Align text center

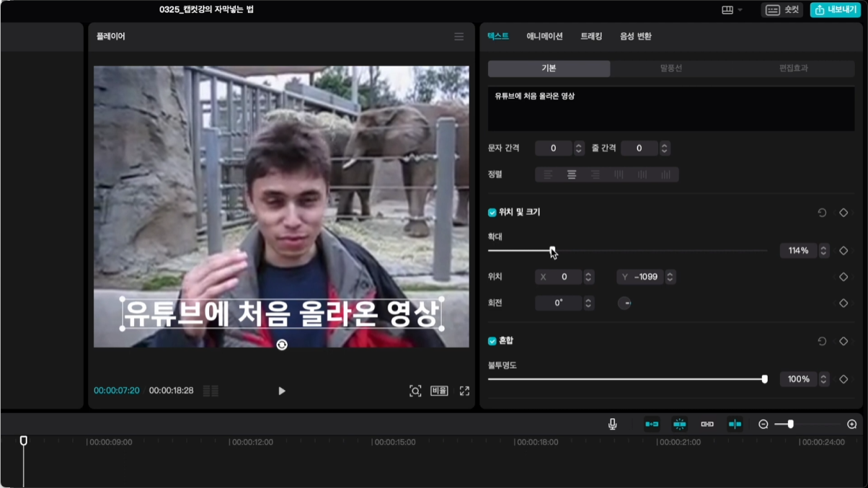(572, 174)
